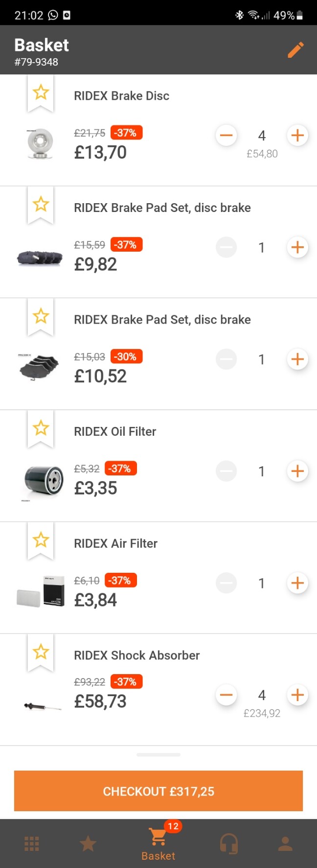
Task: Favorite the RIDEX Brake Disc with its star
Action: (x=41, y=92)
